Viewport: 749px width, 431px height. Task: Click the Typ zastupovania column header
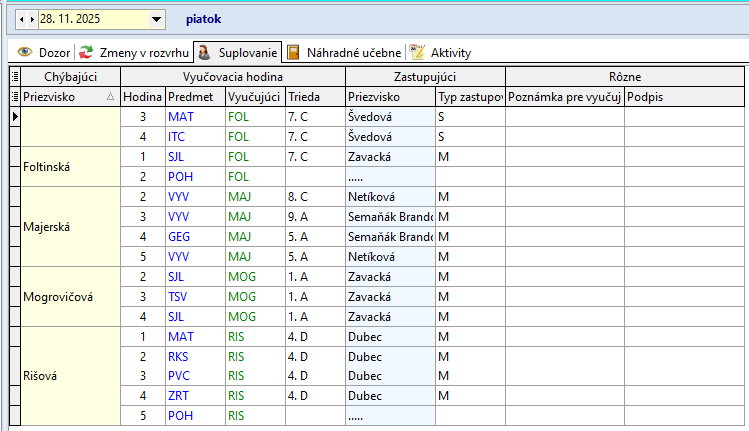(x=469, y=97)
